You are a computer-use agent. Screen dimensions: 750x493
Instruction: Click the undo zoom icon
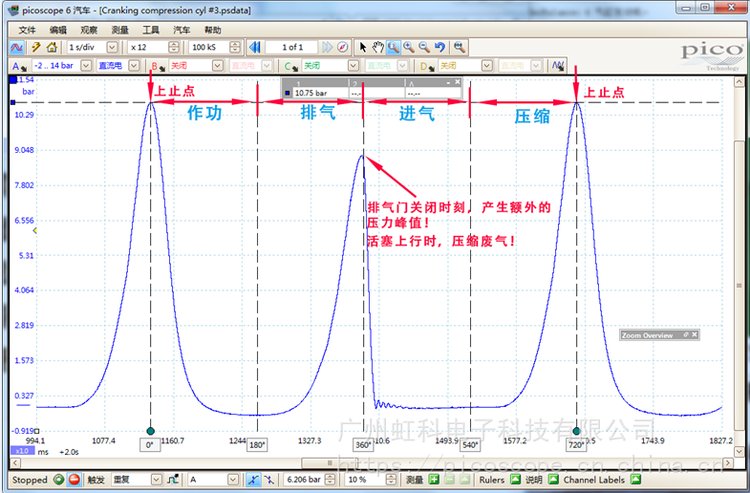pos(441,47)
